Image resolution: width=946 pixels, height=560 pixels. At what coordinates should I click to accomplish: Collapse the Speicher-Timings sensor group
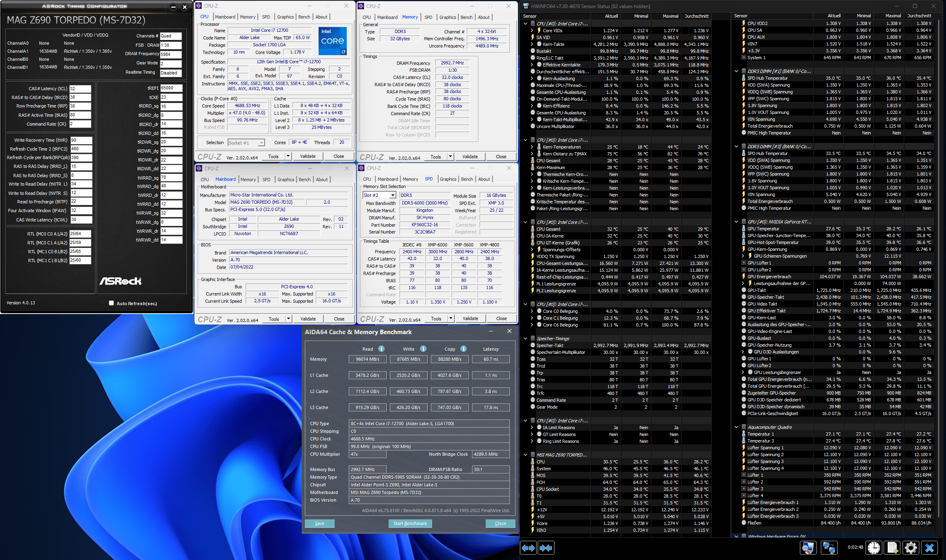click(525, 339)
